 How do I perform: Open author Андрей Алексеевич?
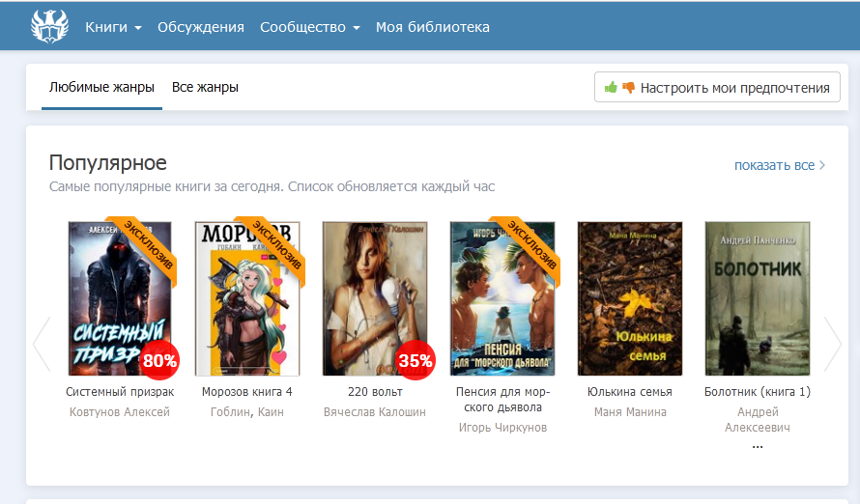click(758, 420)
